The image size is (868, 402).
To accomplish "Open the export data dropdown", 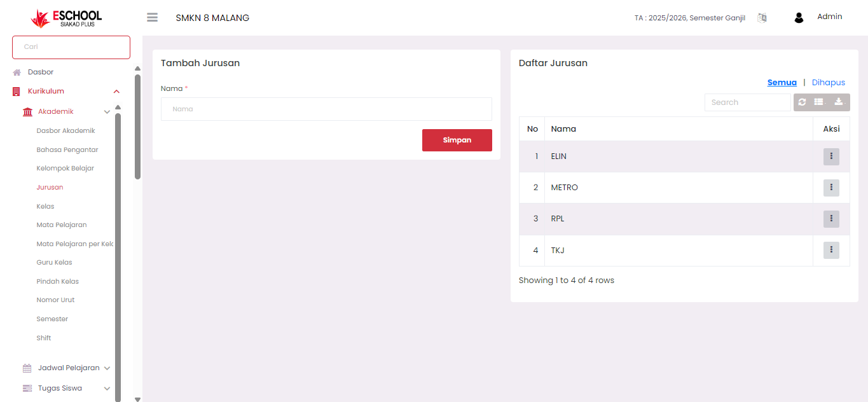I will [839, 102].
